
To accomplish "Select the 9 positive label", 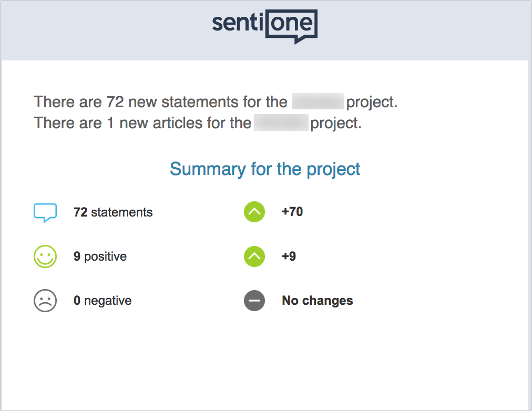I will coord(100,256).
